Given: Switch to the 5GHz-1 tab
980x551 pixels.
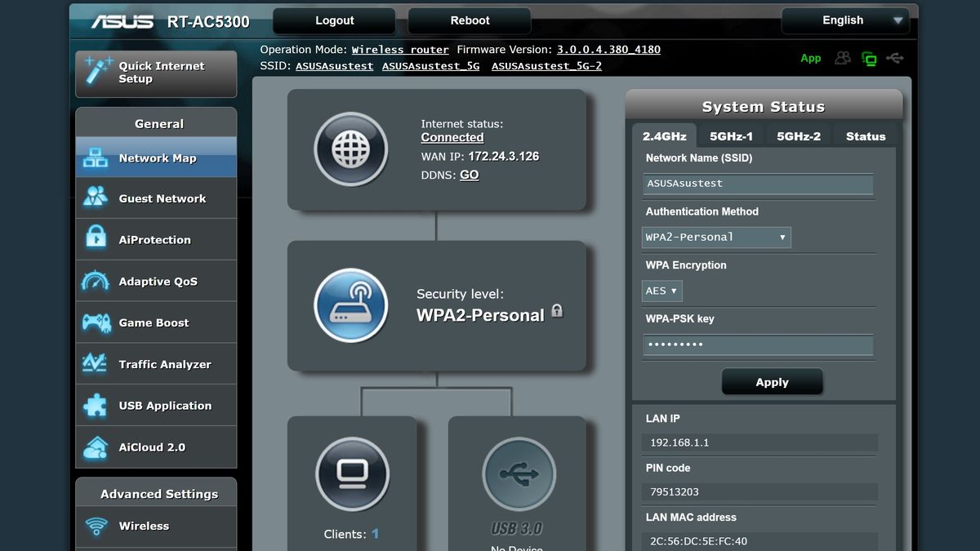Looking at the screenshot, I should pyautogui.click(x=730, y=136).
